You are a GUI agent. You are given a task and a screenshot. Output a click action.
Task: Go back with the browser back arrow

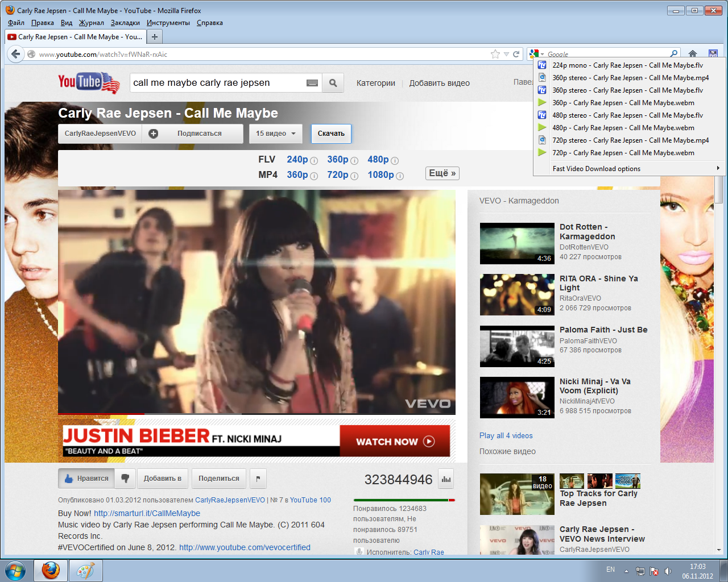point(15,54)
